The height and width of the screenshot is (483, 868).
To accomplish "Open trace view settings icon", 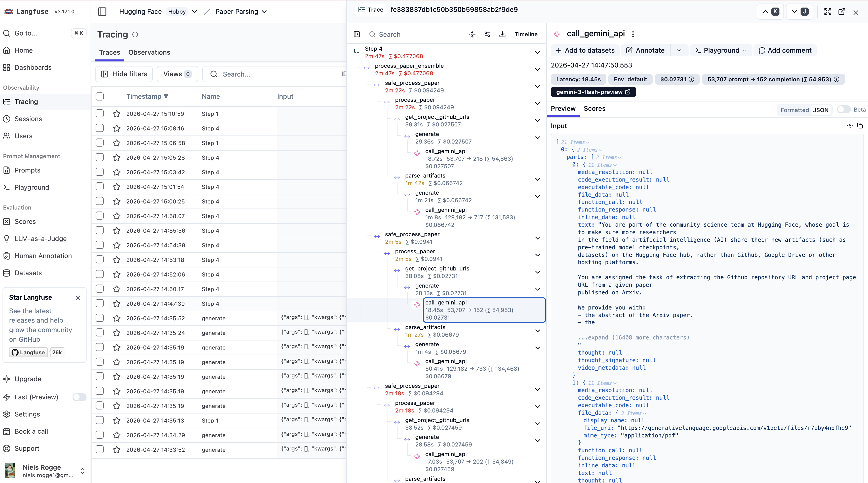I will point(487,34).
